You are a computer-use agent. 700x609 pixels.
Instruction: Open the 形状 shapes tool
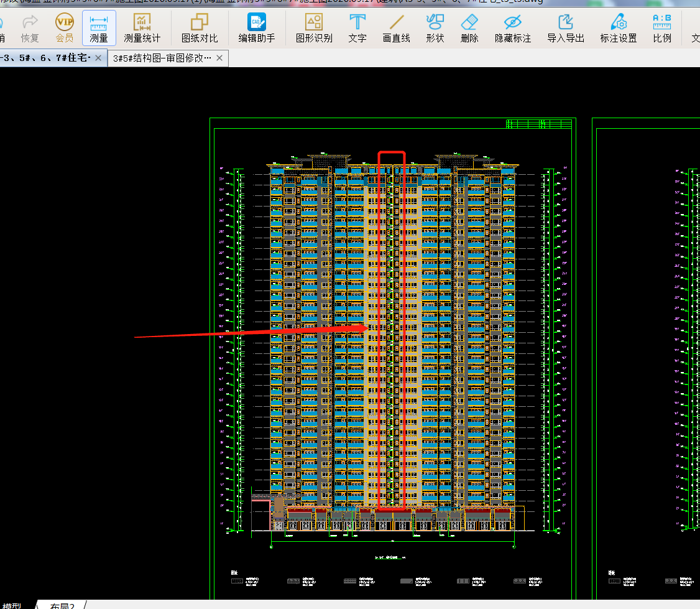pos(435,29)
